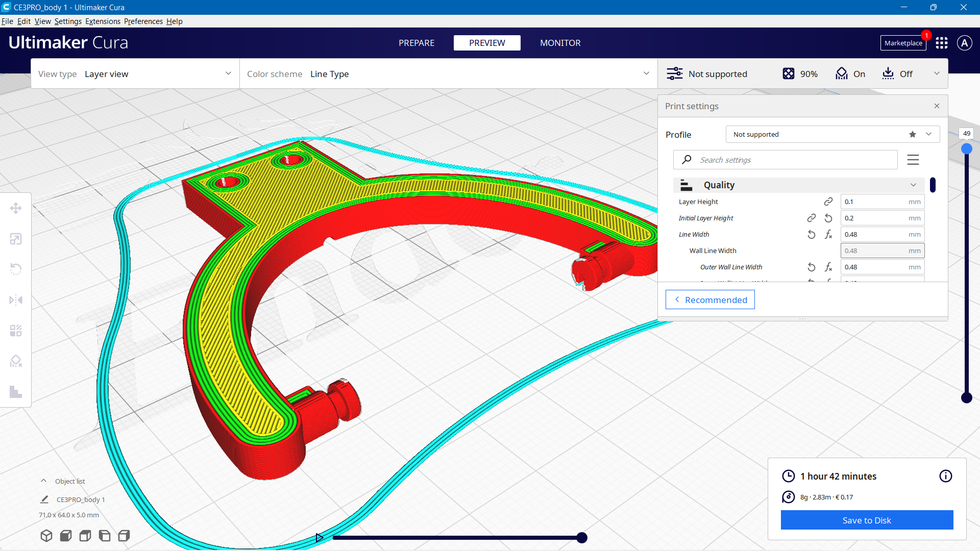
Task: Click Save to Disk button
Action: coord(867,520)
